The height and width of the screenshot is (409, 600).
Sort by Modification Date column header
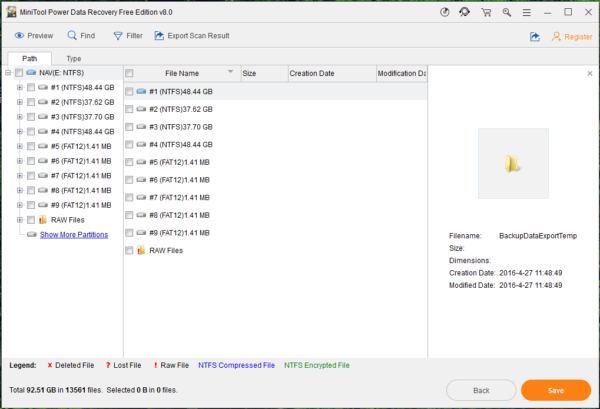[x=402, y=73]
